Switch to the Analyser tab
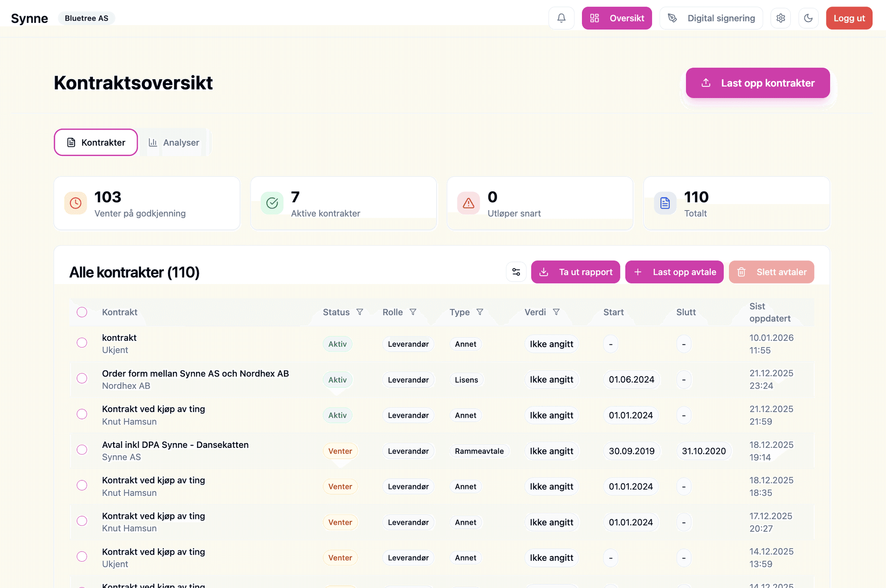 pos(174,143)
